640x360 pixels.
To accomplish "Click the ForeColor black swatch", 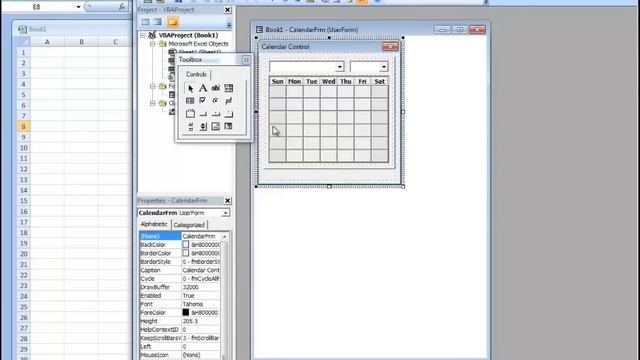I will [186, 312].
